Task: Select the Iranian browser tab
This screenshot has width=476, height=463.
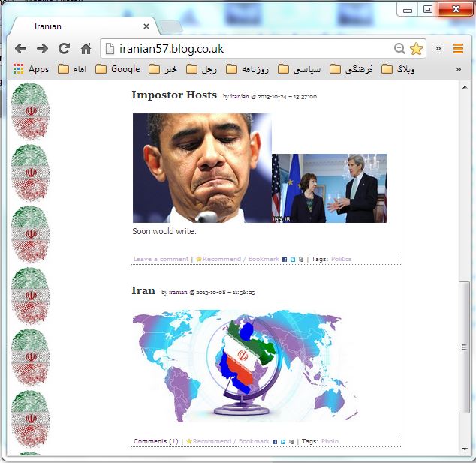Action: pyautogui.click(x=83, y=26)
